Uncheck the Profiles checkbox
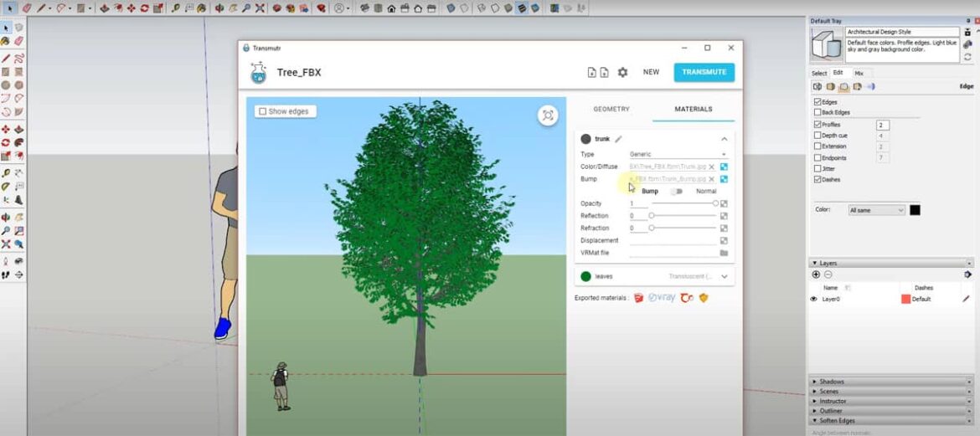 point(818,125)
